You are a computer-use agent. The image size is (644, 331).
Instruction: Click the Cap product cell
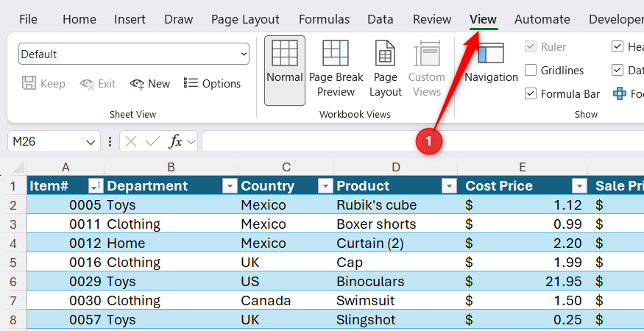point(395,263)
